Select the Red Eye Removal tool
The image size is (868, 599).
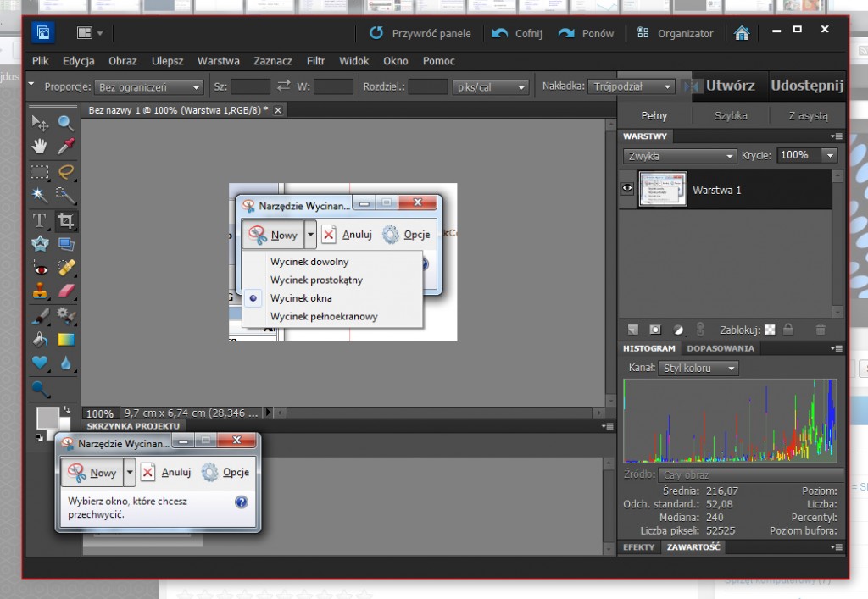click(39, 269)
